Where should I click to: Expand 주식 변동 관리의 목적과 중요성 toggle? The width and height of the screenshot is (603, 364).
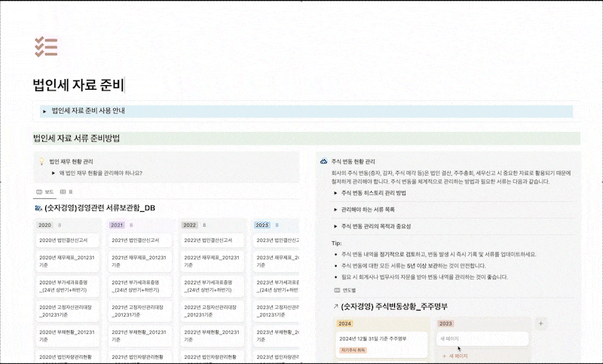335,226
